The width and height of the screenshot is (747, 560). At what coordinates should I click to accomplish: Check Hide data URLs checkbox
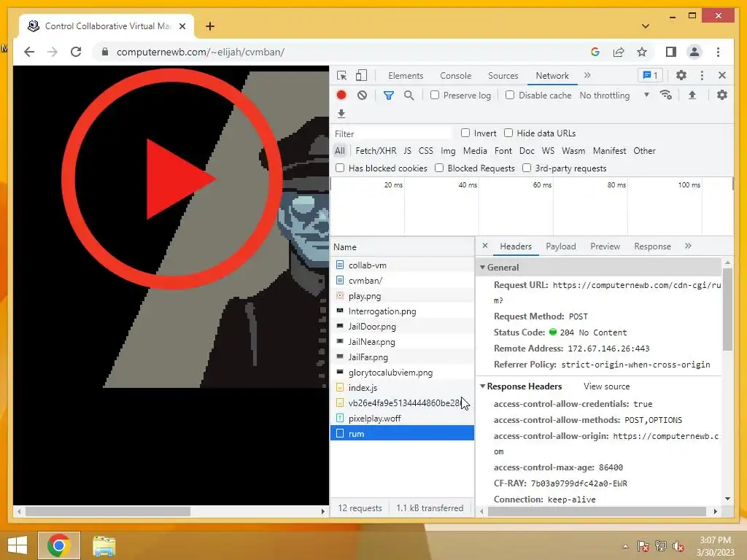coord(508,133)
